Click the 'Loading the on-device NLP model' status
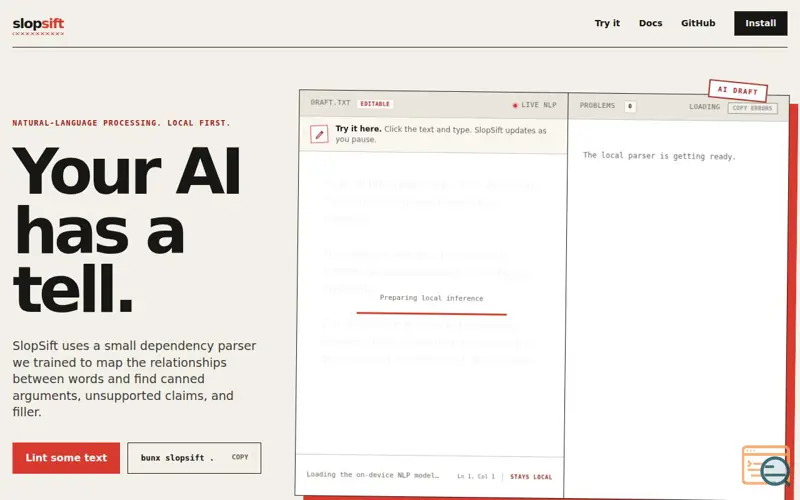Image resolution: width=800 pixels, height=500 pixels. click(x=372, y=474)
